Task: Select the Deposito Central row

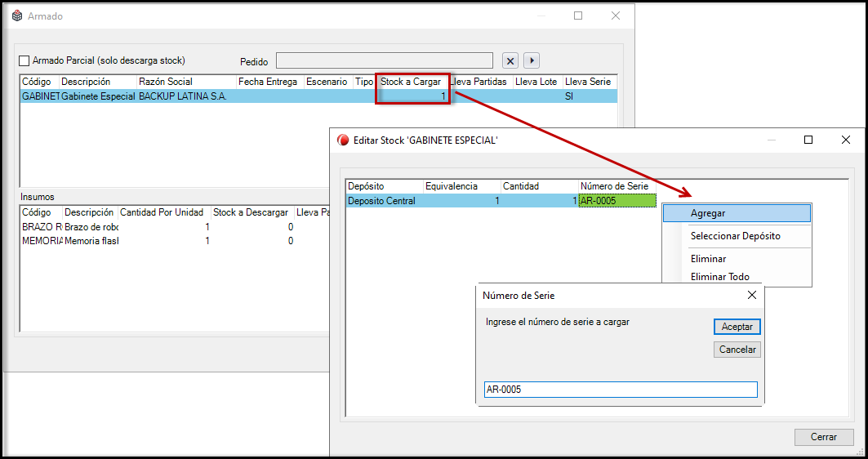Action: point(501,201)
